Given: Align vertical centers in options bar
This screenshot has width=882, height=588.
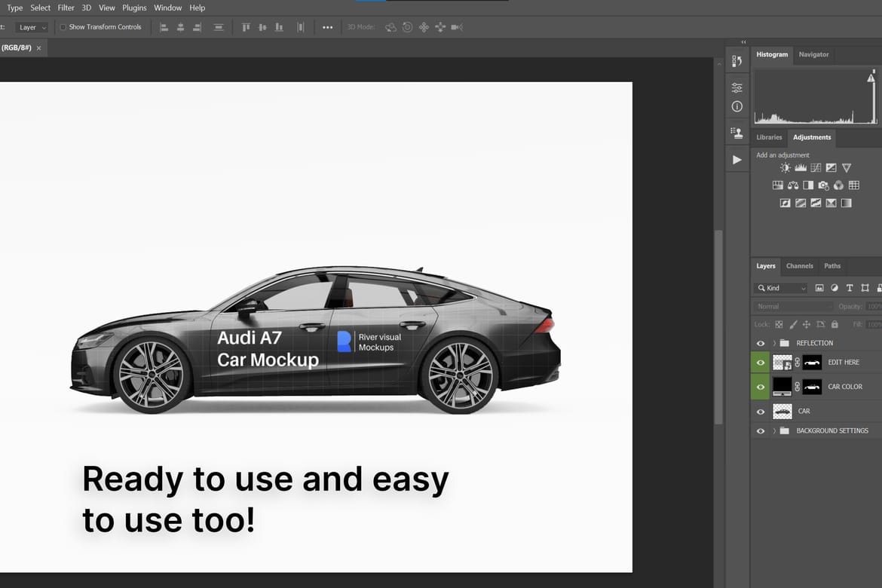Looking at the screenshot, I should click(x=262, y=27).
